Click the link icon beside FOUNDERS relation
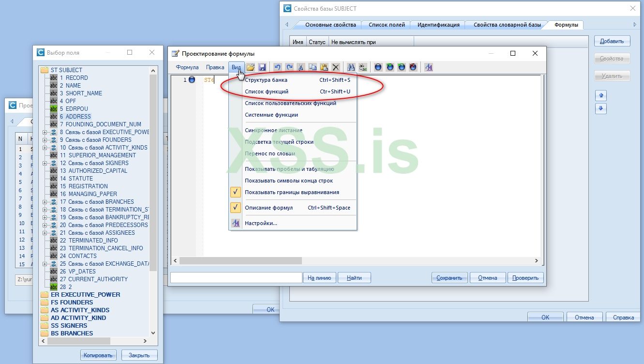 [54, 140]
